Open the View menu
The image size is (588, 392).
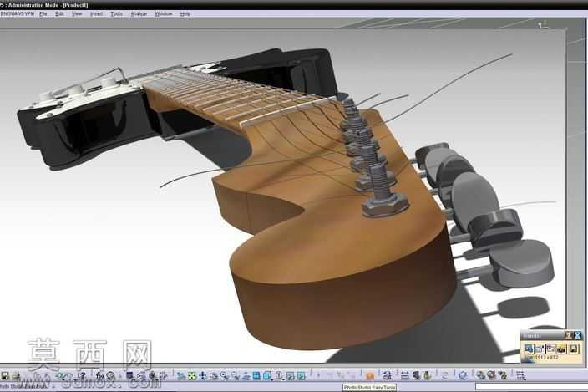point(77,13)
